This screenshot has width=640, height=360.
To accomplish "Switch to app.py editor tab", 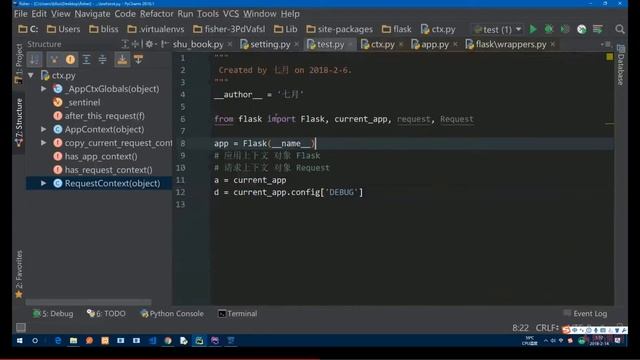I will pos(434,44).
